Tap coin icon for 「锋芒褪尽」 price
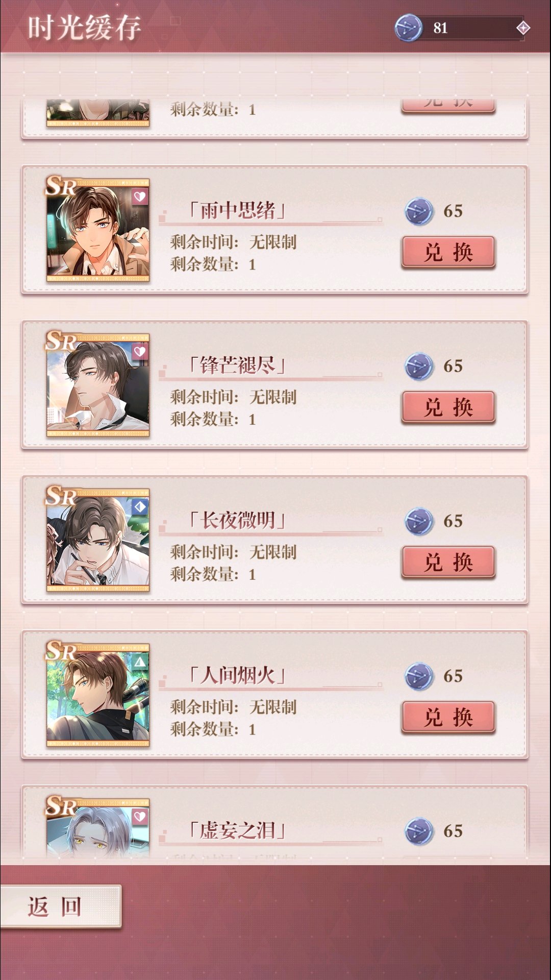The image size is (551, 980). click(419, 366)
